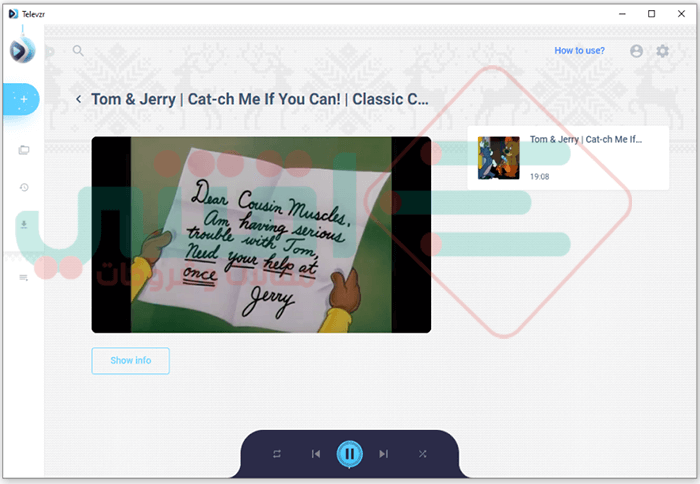Skip to the previous track
700x484 pixels.
coord(316,454)
